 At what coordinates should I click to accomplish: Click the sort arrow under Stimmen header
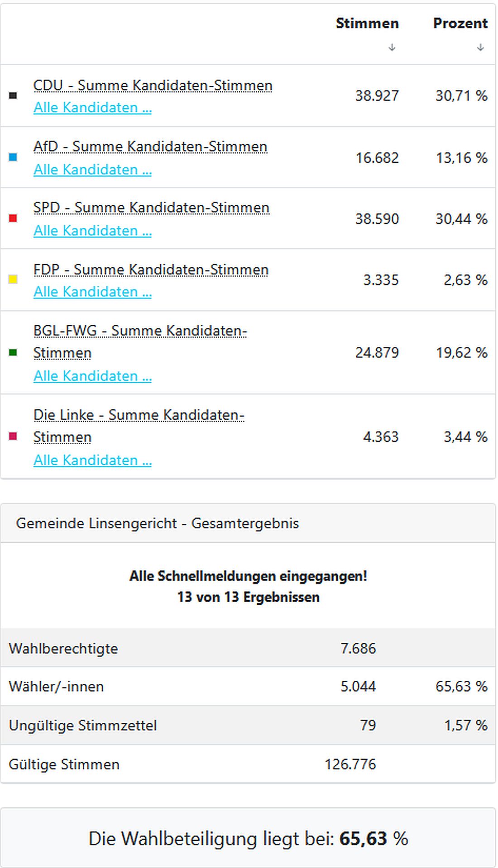point(391,46)
